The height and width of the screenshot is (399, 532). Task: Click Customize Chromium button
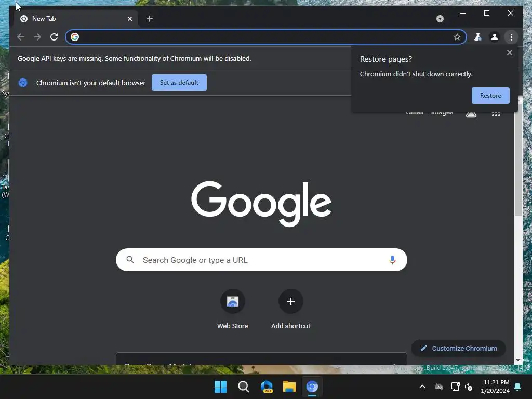coord(458,348)
